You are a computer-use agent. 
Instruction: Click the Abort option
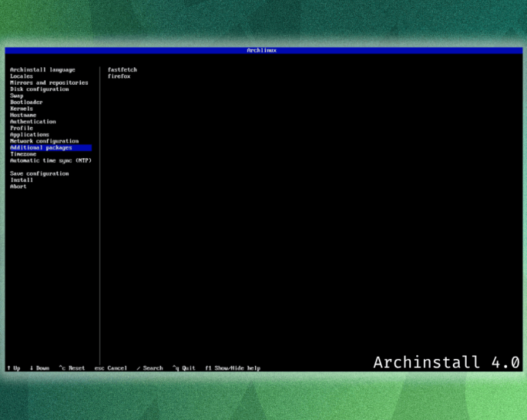pos(18,186)
